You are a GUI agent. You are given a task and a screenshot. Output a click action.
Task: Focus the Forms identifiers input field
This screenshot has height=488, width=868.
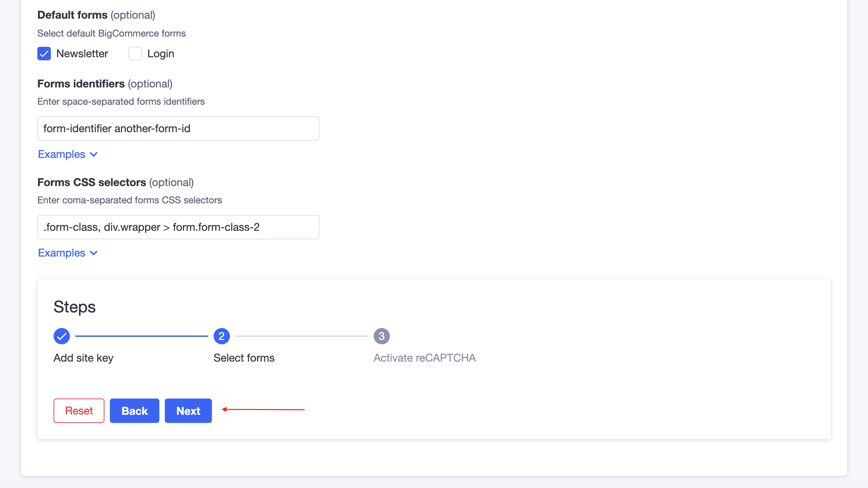pos(178,128)
